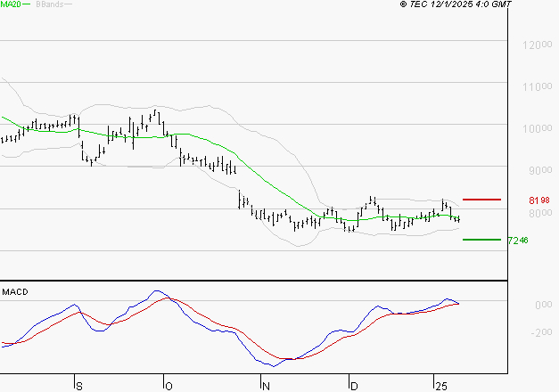The height and width of the screenshot is (392, 559).
Task: Select the D month marker on time axis
Action: tap(353, 385)
